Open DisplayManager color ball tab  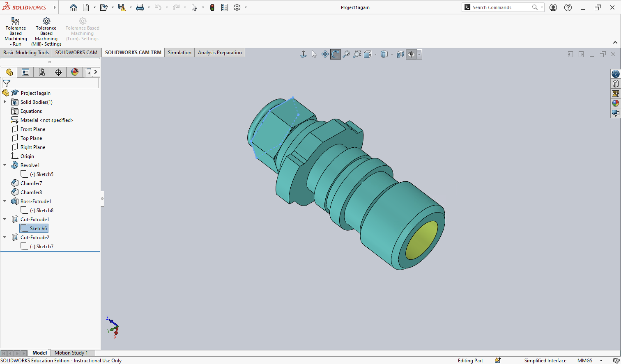(75, 72)
